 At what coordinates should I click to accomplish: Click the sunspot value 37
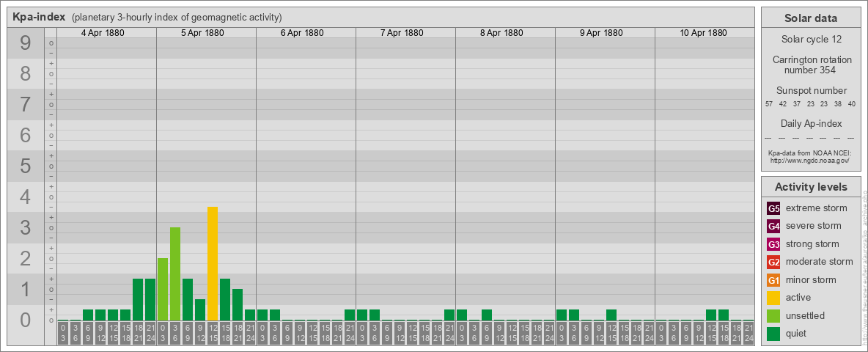coord(797,104)
